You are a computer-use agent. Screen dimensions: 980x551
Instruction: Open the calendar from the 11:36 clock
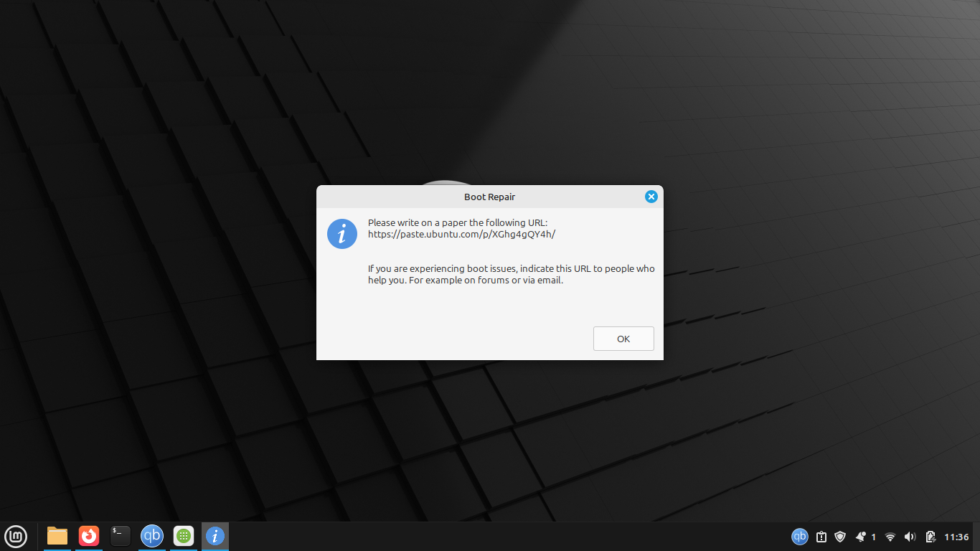(956, 537)
